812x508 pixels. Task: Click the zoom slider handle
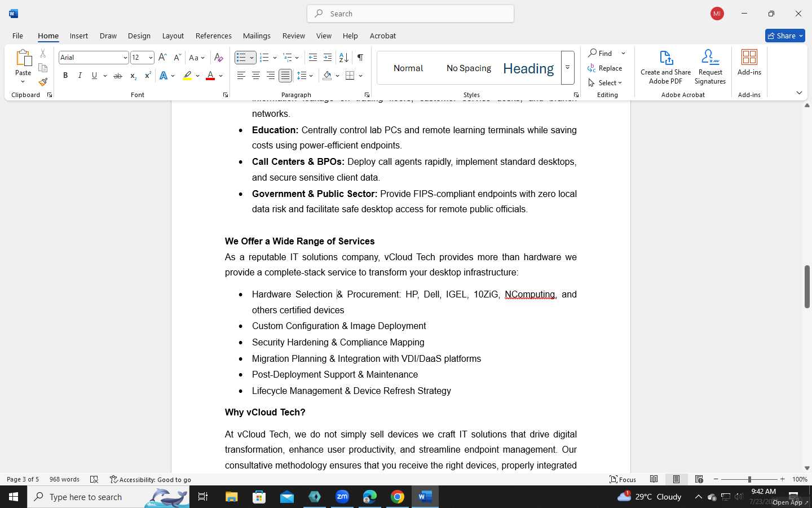point(749,479)
